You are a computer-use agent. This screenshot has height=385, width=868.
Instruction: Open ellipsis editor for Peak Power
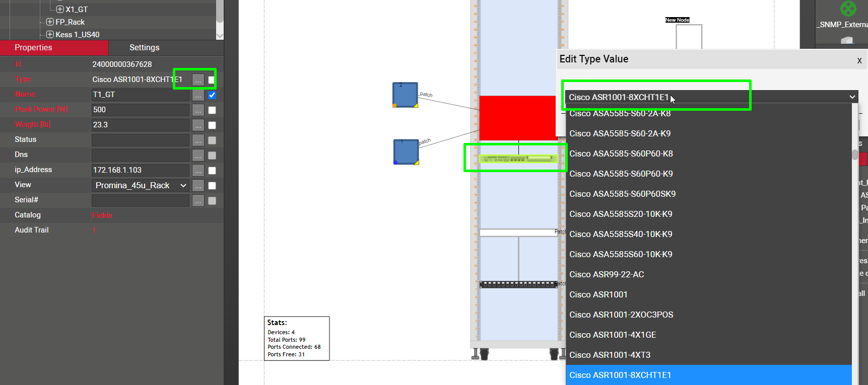tap(198, 110)
